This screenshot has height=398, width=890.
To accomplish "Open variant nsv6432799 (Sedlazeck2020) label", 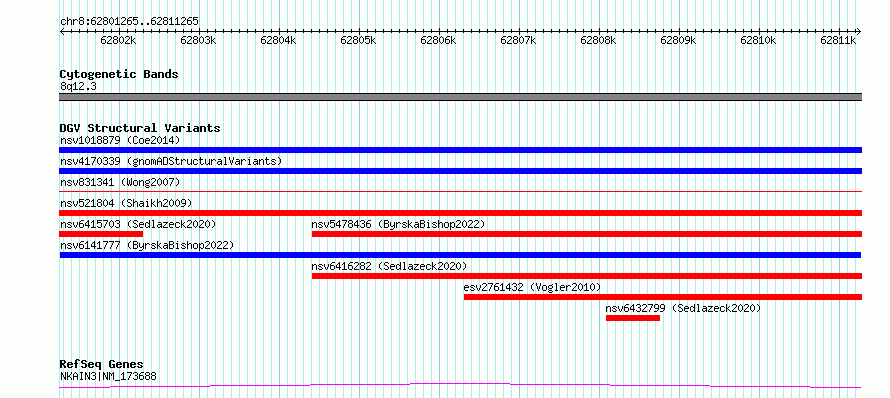I will [683, 308].
